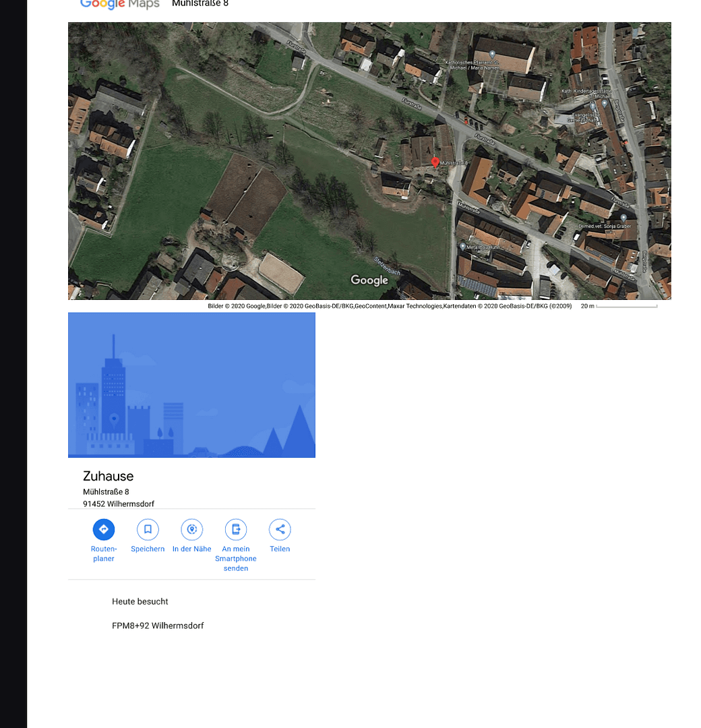Click the An mein Smartphone senden icon
Viewport: 701px width, 728px height.
tap(236, 529)
